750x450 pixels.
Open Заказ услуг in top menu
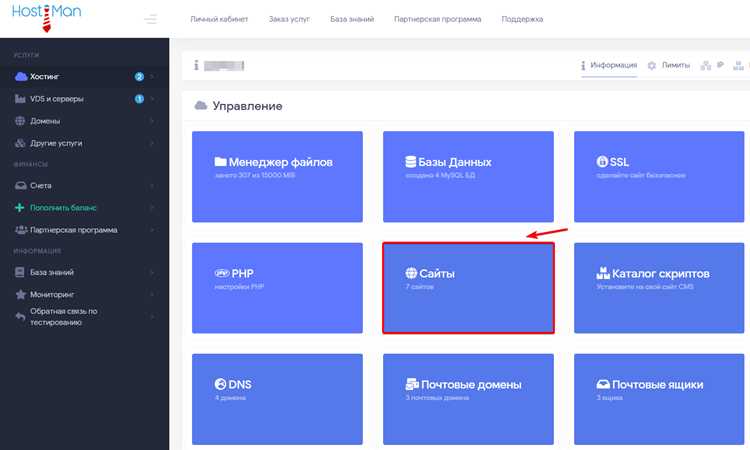point(289,19)
